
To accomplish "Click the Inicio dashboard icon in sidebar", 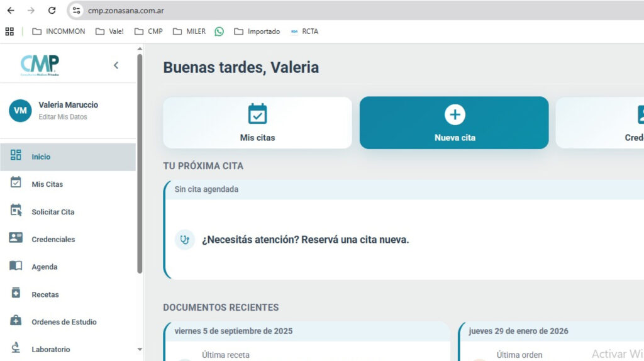I will pos(16,157).
